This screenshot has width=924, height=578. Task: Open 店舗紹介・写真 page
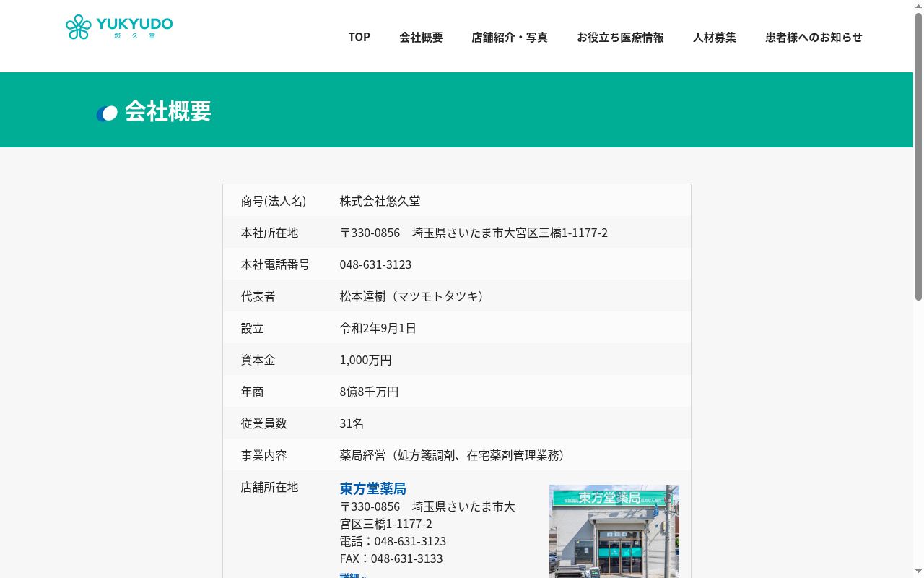pyautogui.click(x=510, y=37)
